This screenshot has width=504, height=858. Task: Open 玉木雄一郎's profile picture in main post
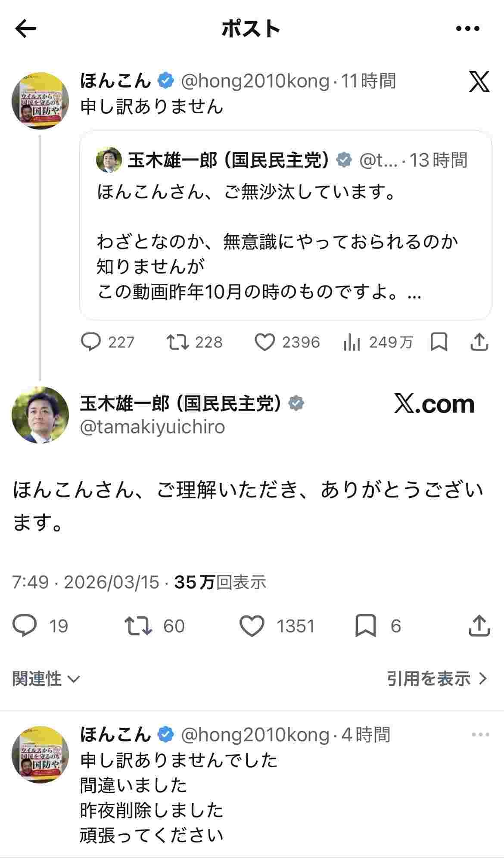[x=40, y=415]
